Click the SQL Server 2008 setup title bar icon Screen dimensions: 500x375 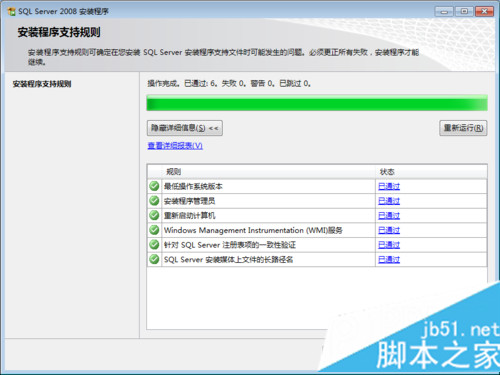[x=12, y=12]
